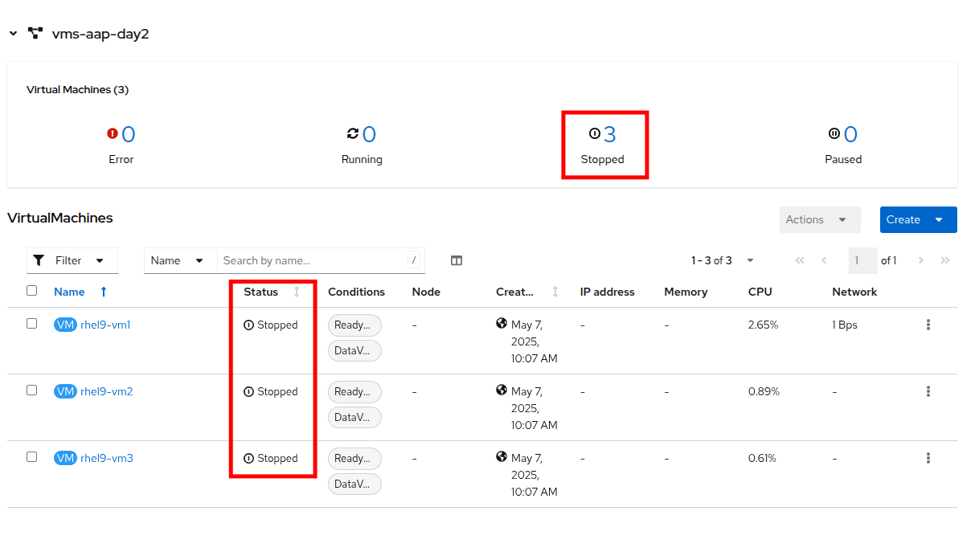The height and width of the screenshot is (560, 975).
Task: Select the rhel9-vm1 row checkbox
Action: (x=32, y=323)
